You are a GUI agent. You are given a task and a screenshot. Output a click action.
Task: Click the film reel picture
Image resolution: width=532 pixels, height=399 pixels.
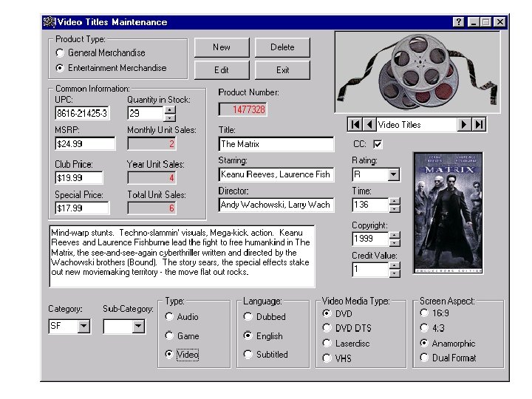pyautogui.click(x=417, y=72)
